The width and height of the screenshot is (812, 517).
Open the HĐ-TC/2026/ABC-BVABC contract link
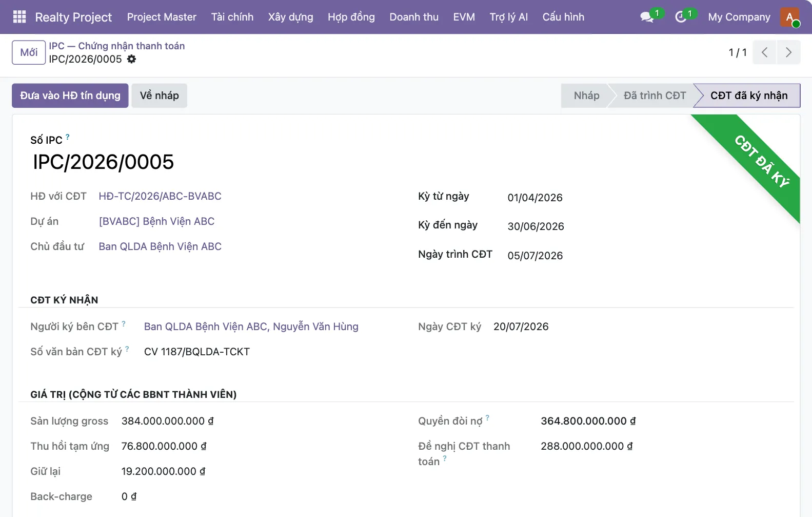point(160,196)
